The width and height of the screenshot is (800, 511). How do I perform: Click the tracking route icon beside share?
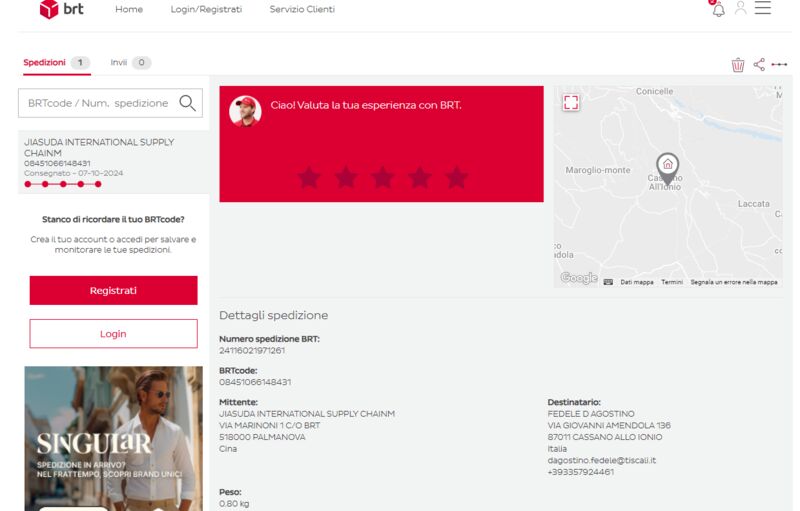pos(779,64)
